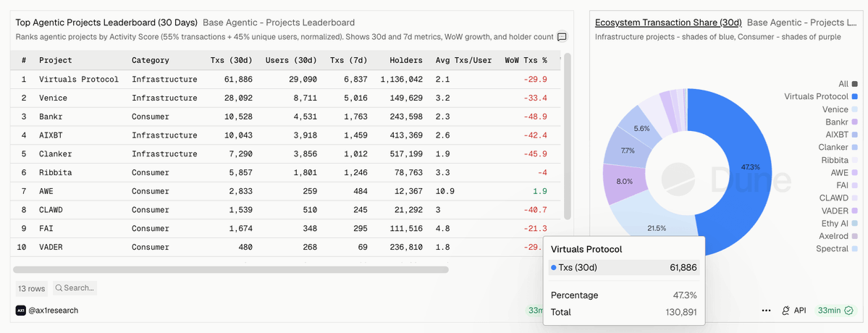Toggle the Bankr legend entry
Viewport: 868px width, 333px height.
841,122
